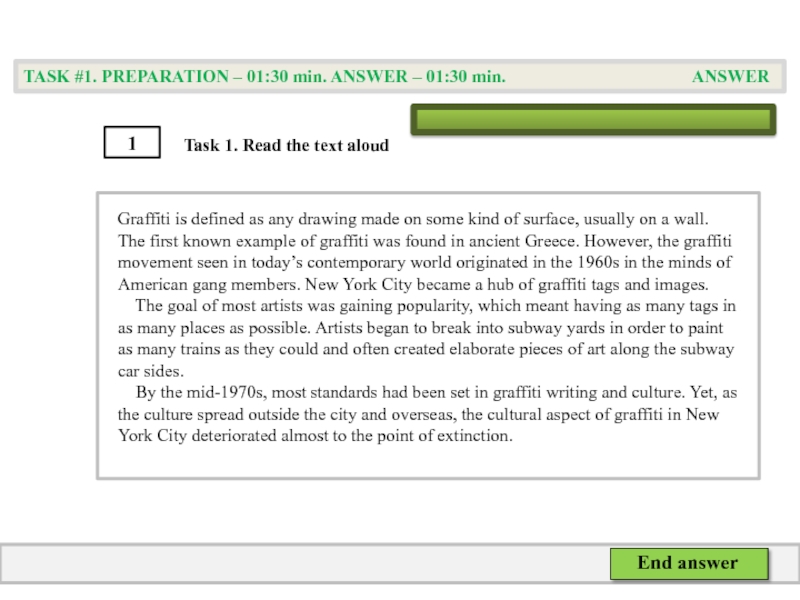
Task: Click the green answer progress bar
Action: 593,121
